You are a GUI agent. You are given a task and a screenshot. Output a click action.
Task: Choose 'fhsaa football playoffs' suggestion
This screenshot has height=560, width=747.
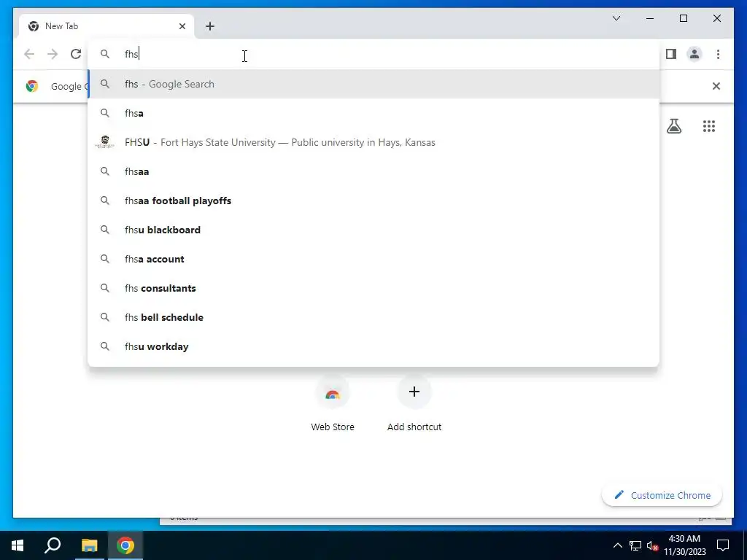point(373,201)
